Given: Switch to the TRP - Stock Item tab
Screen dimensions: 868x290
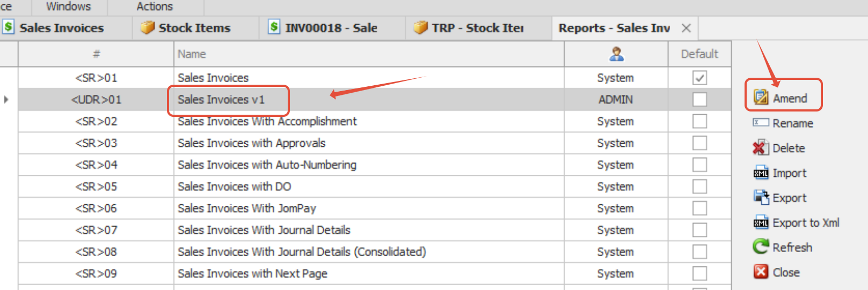Looking at the screenshot, I should 478,28.
